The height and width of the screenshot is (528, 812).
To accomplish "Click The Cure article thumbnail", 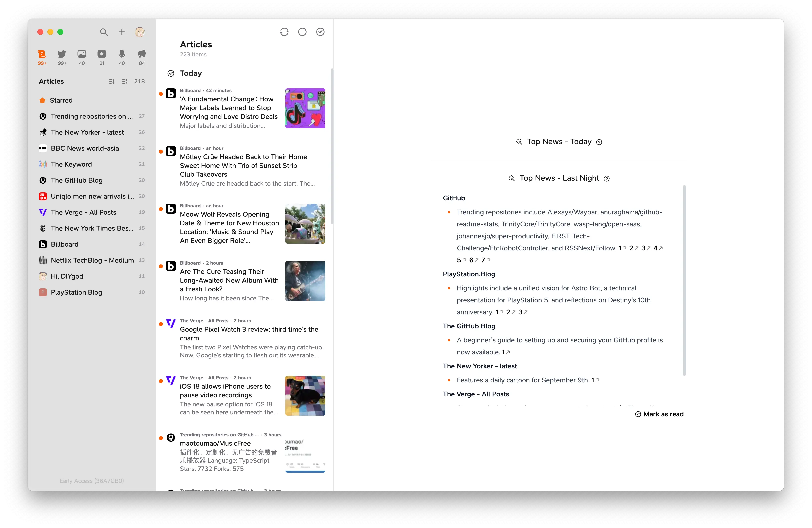I will (305, 281).
